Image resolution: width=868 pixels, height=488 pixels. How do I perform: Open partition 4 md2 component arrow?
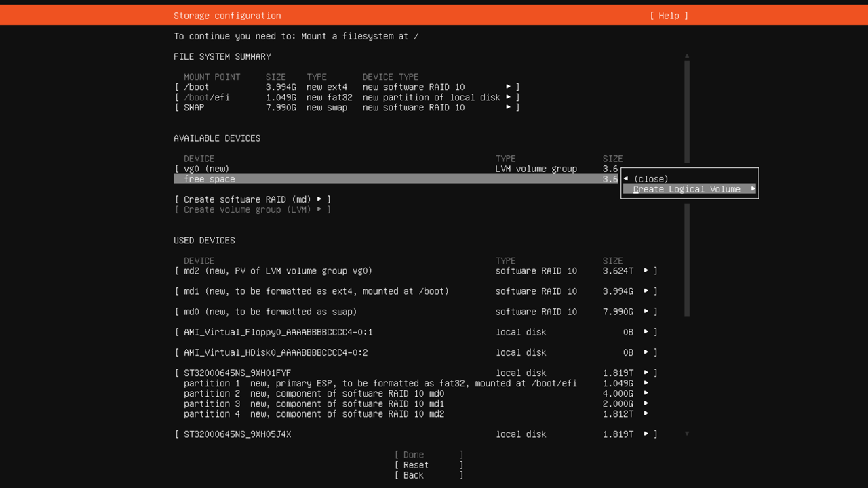[x=646, y=413]
